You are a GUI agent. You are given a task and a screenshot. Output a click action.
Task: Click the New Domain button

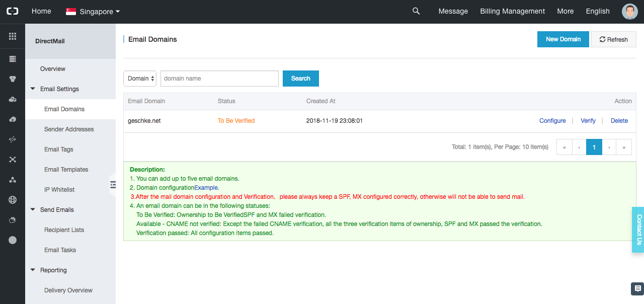pos(563,39)
